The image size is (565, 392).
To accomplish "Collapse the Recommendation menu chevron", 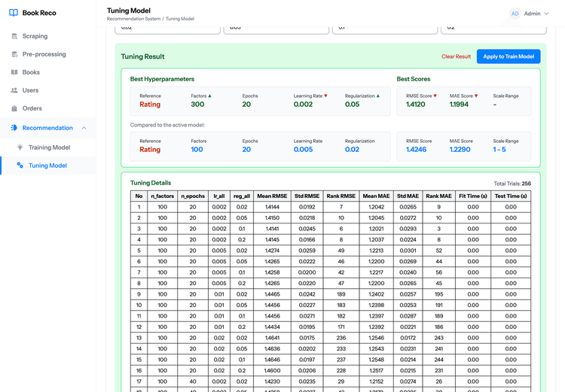I will point(84,128).
